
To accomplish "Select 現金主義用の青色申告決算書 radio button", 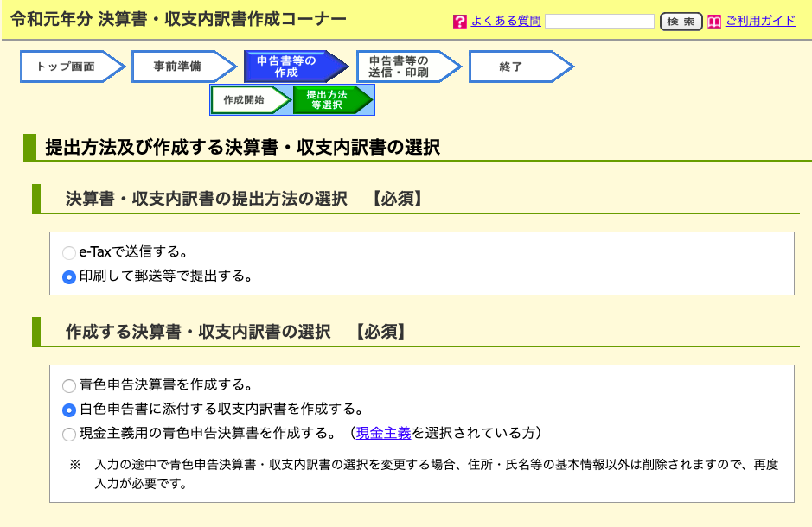I will click(69, 434).
